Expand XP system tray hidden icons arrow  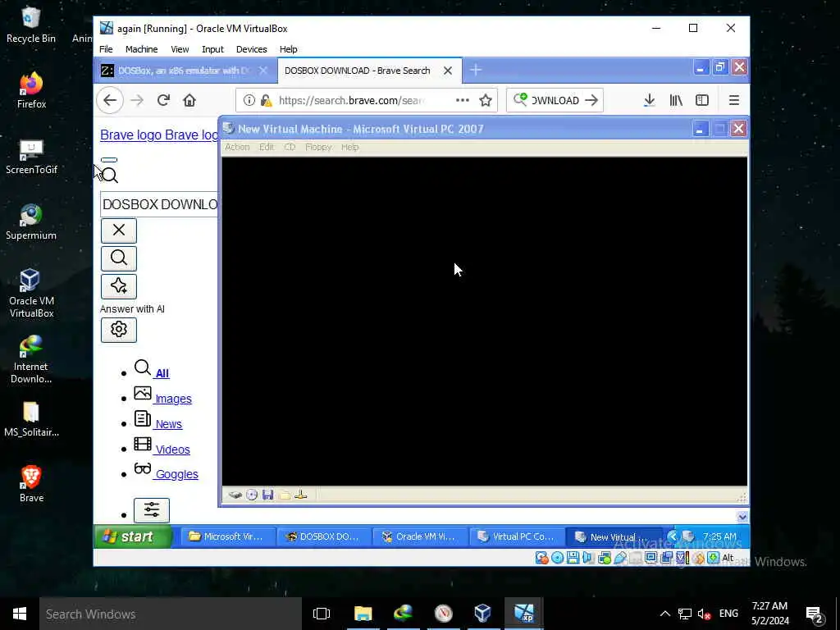pyautogui.click(x=673, y=536)
